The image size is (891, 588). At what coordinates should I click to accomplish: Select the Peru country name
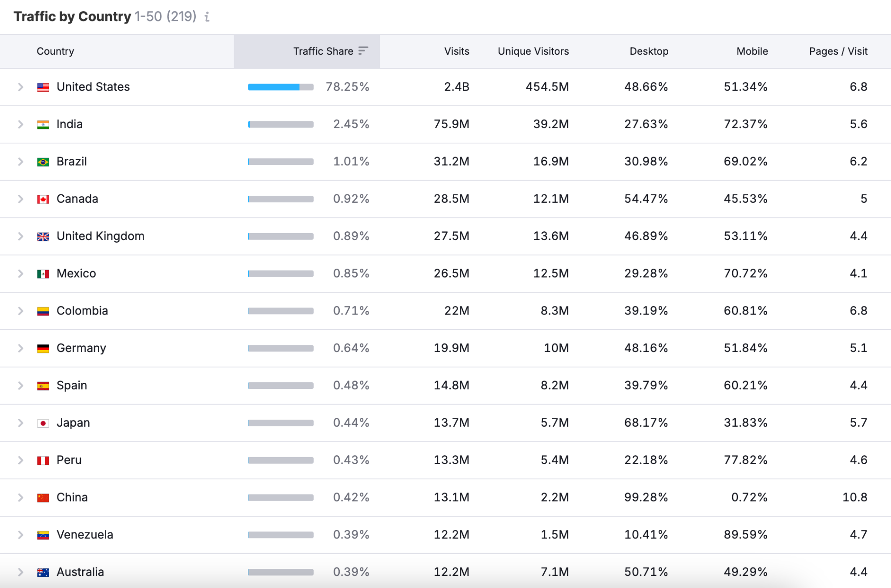click(x=69, y=460)
